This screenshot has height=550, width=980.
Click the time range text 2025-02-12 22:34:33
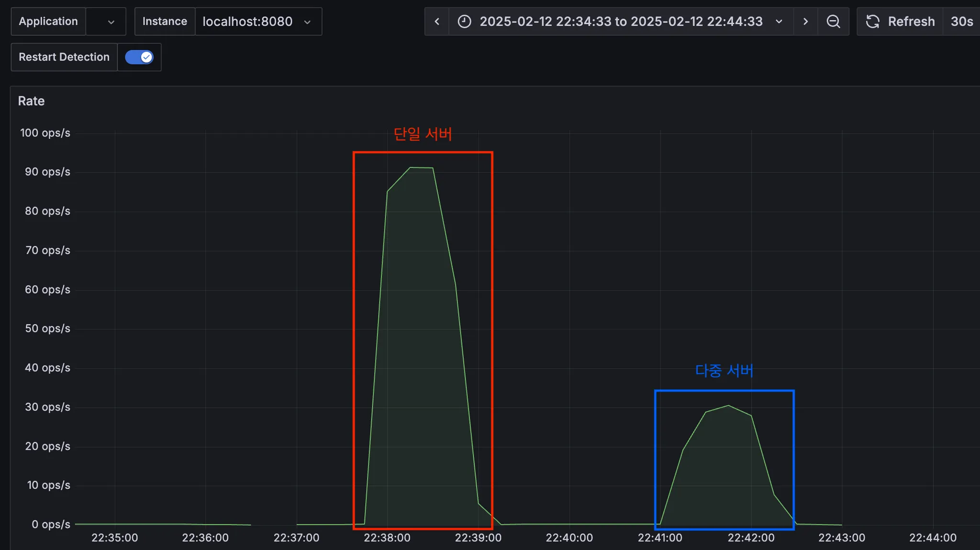click(546, 22)
